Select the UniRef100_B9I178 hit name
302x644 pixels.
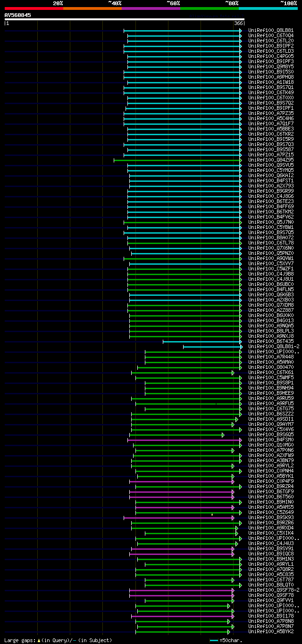[x=271, y=616]
